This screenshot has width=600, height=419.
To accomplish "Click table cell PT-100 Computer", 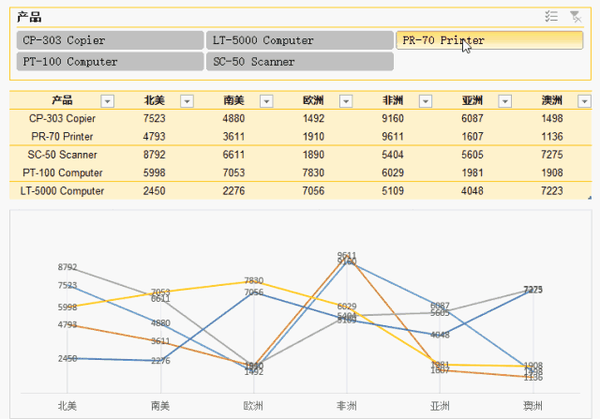I will [x=62, y=173].
